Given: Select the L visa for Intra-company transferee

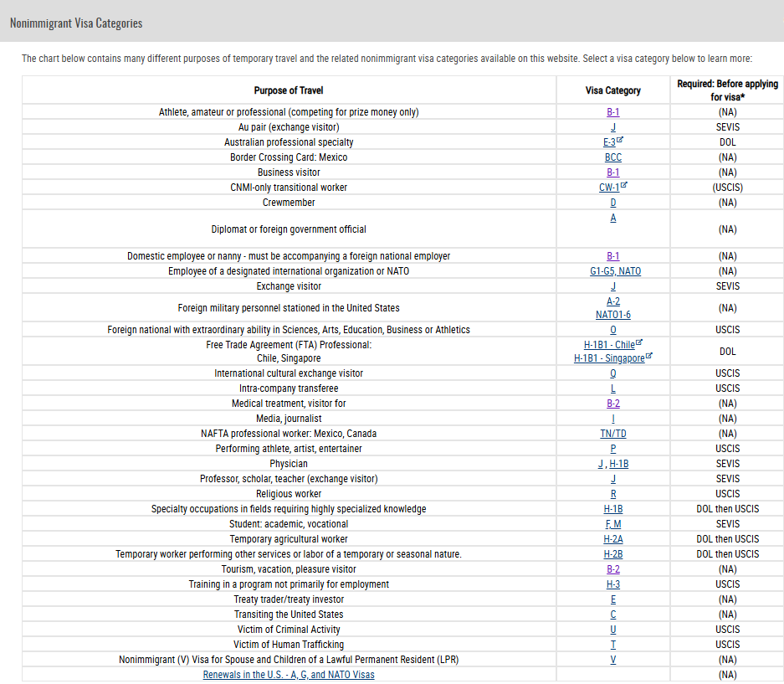Looking at the screenshot, I should pos(613,388).
